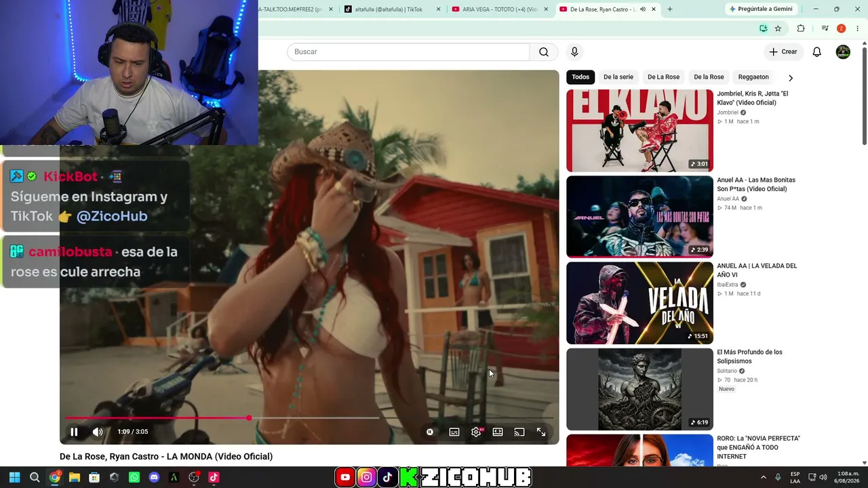Open YouTube notifications bell
The width and height of the screenshot is (868, 488).
pos(817,52)
